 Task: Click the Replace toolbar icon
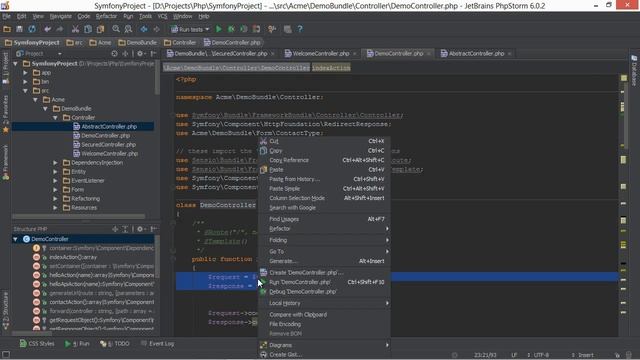click(x=128, y=29)
